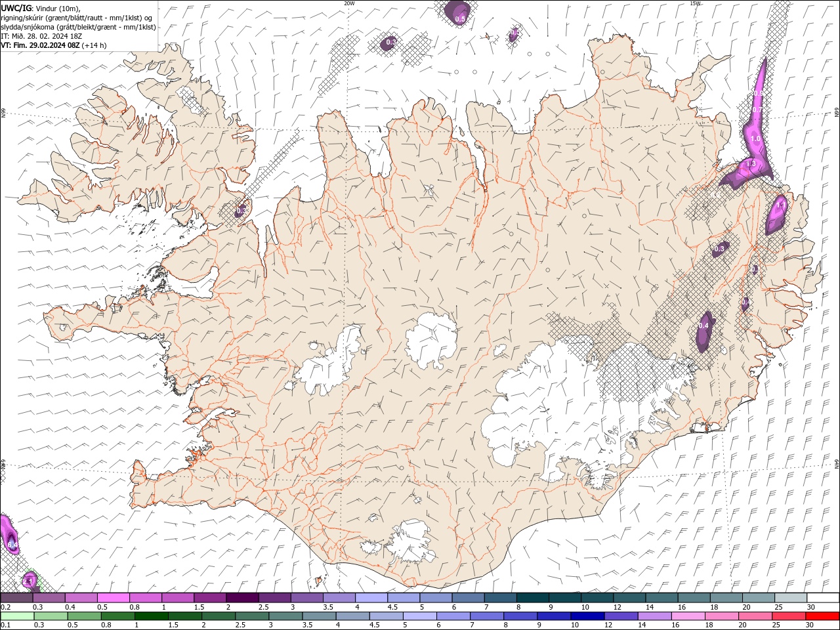The height and width of the screenshot is (630, 840).
Task: Click the snow legend swatch between 0.2 and 0.3
Action: coord(16,597)
